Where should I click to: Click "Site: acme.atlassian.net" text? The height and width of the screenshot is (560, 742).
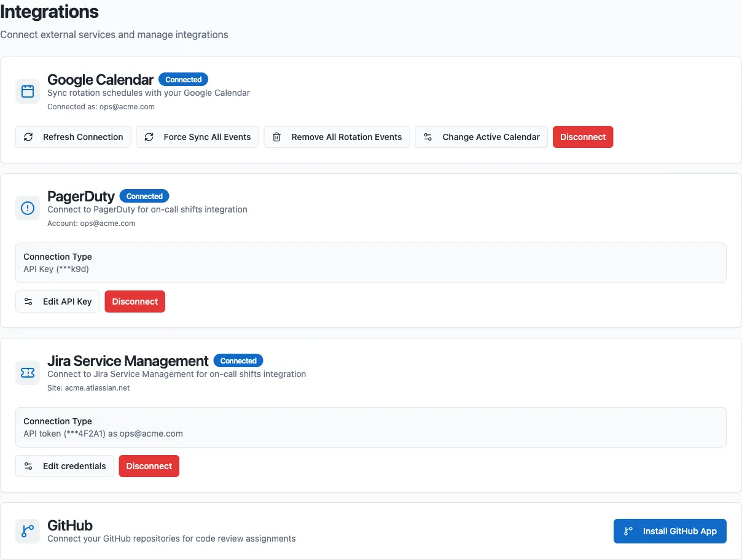88,387
